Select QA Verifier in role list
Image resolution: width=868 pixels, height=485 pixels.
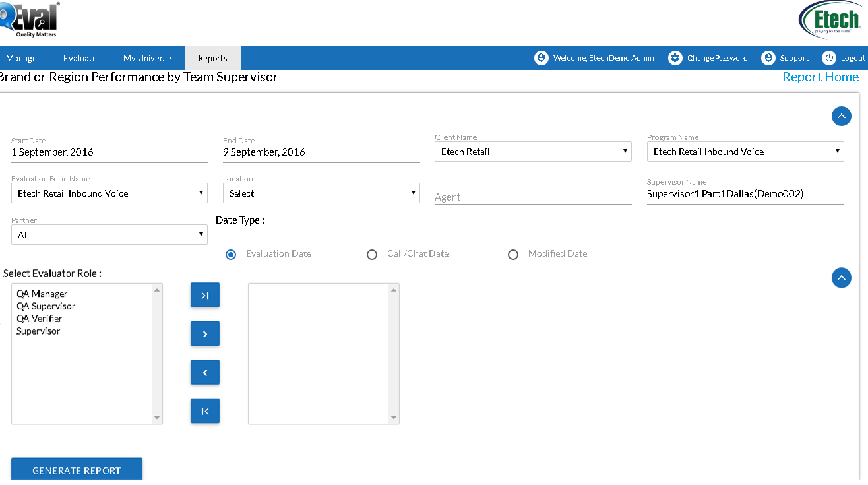[x=40, y=319]
